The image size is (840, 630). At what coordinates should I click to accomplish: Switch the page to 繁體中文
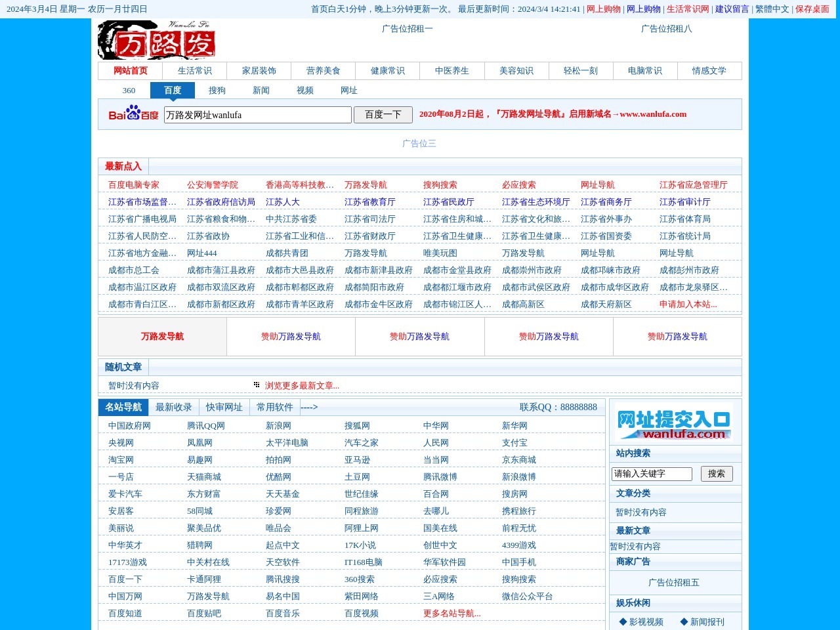click(x=772, y=10)
